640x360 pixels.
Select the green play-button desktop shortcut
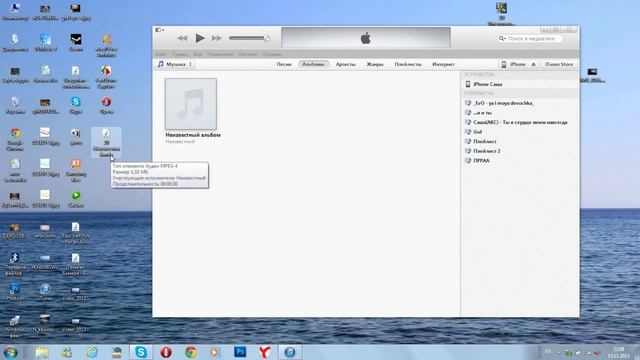point(76,199)
